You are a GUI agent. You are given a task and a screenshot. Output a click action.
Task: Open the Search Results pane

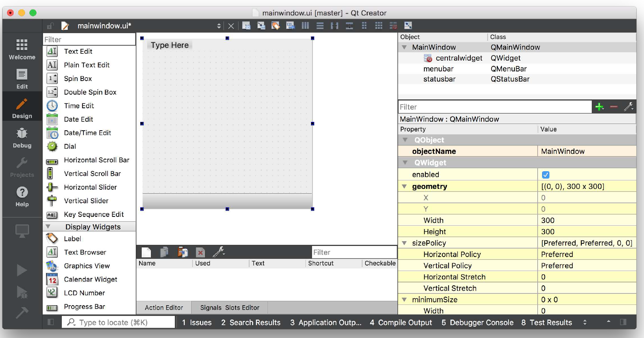(x=251, y=323)
